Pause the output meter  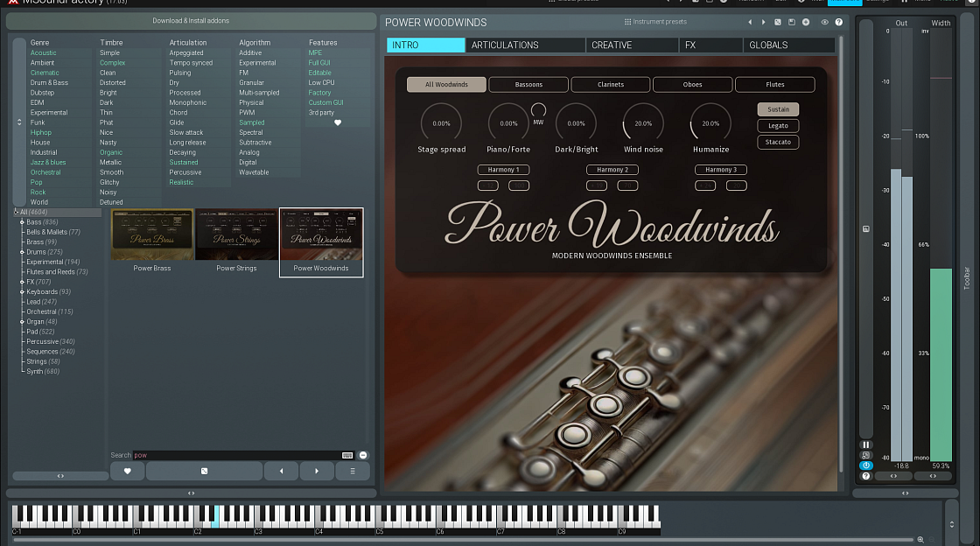pos(865,444)
